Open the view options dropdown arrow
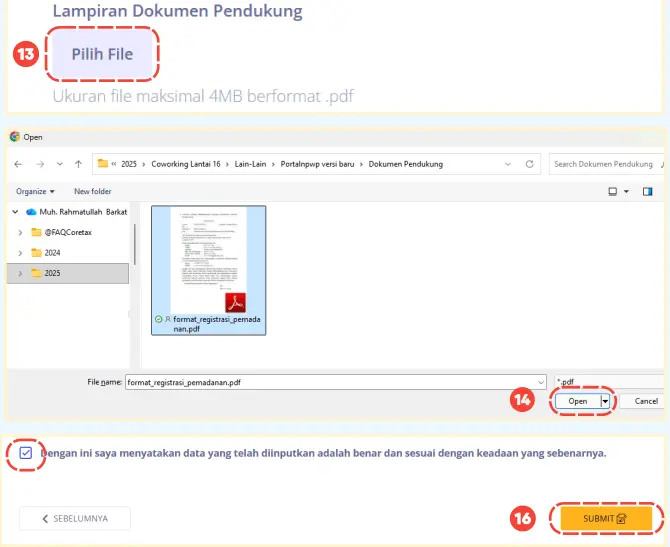670x547 pixels. point(626,191)
